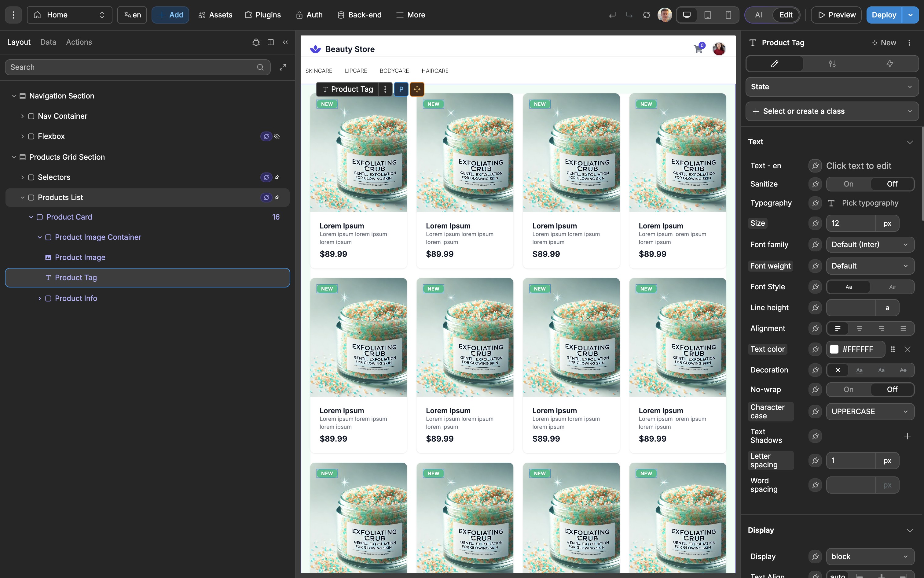Switch to the Actions tab
This screenshot has height=578, width=924.
point(79,42)
